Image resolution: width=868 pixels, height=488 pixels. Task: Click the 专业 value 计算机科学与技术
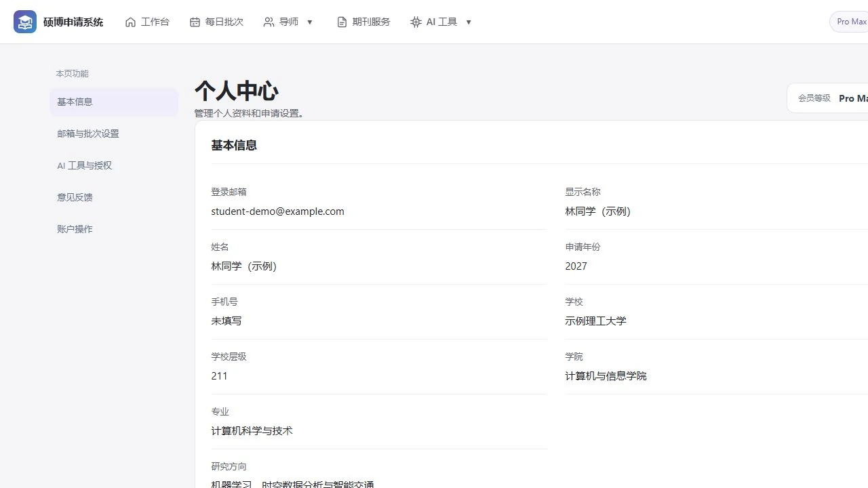(x=252, y=431)
